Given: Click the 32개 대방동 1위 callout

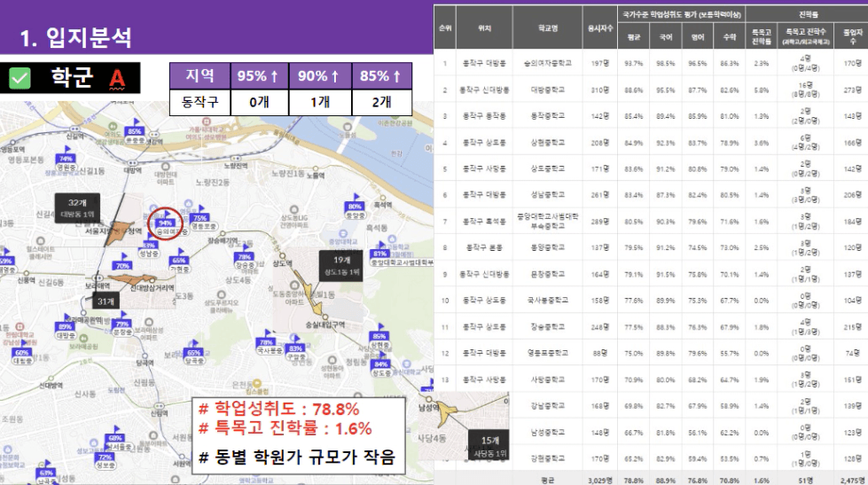Looking at the screenshot, I should pyautogui.click(x=77, y=208).
